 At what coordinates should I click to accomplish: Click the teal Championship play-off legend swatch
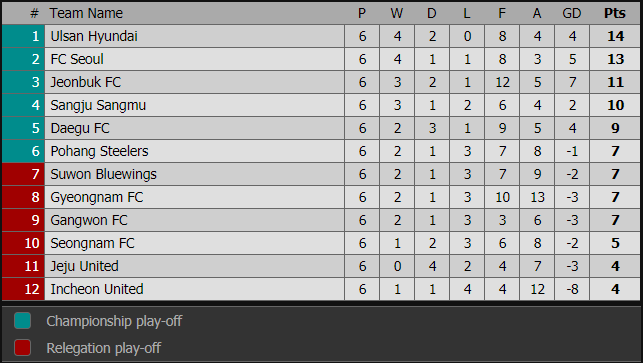pos(23,321)
